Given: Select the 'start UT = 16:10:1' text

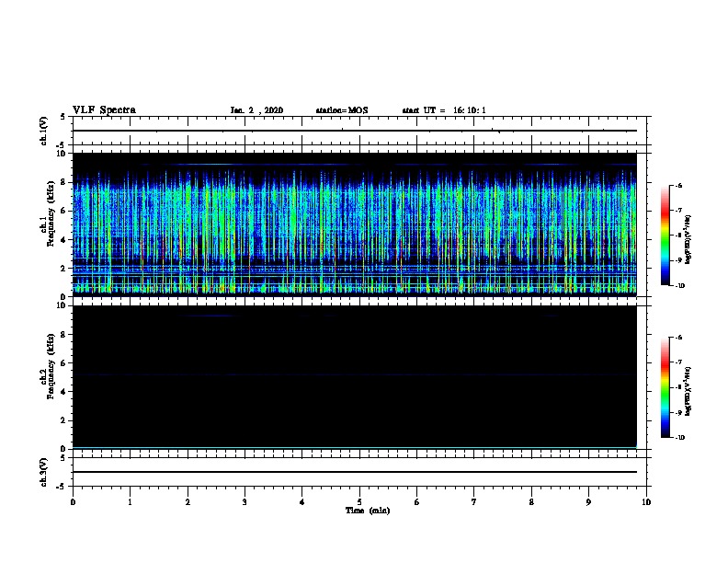Looking at the screenshot, I should (444, 110).
